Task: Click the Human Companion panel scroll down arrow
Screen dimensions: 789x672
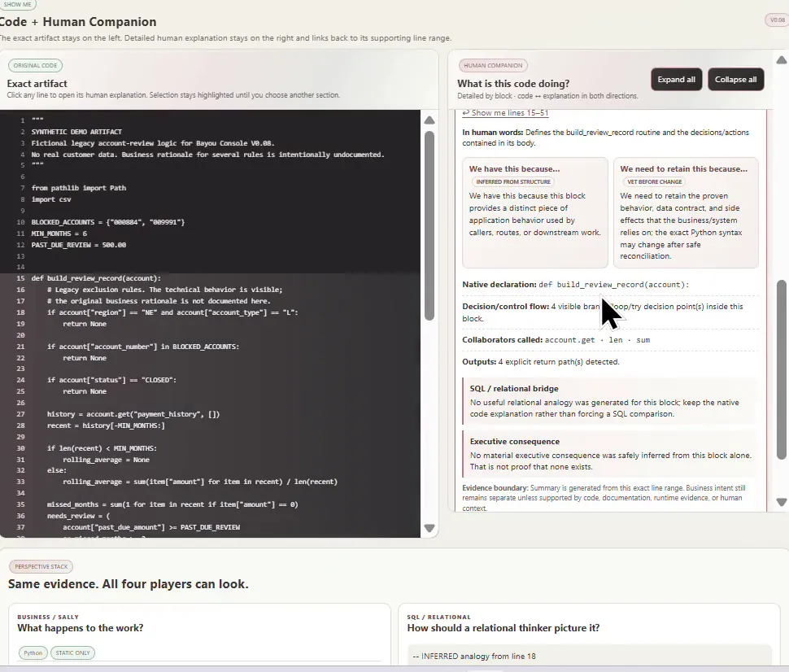Action: click(782, 502)
